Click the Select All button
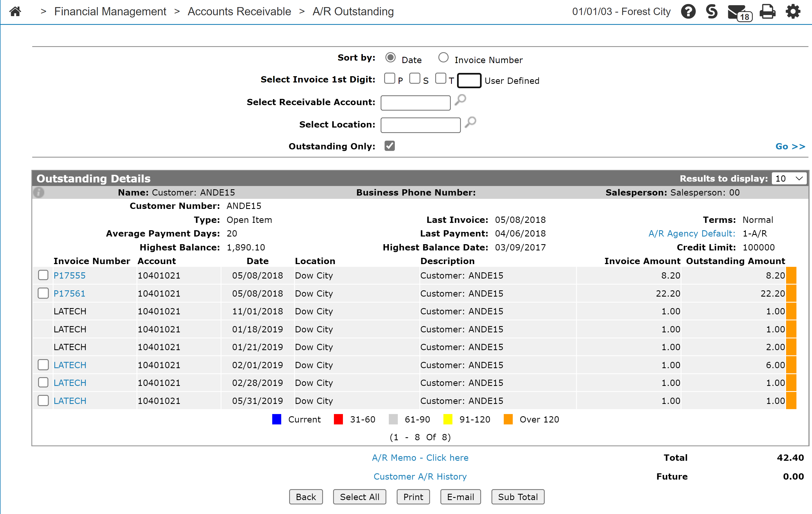Viewport: 812px width, 514px height. [360, 497]
